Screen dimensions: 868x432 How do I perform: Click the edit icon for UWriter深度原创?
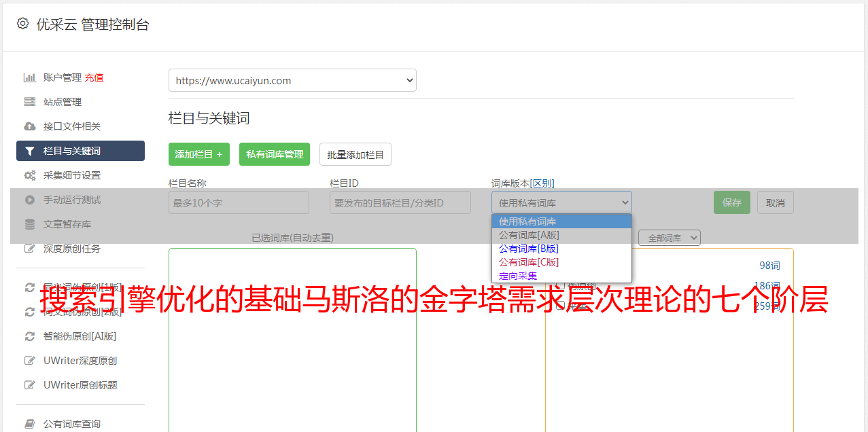(x=29, y=361)
